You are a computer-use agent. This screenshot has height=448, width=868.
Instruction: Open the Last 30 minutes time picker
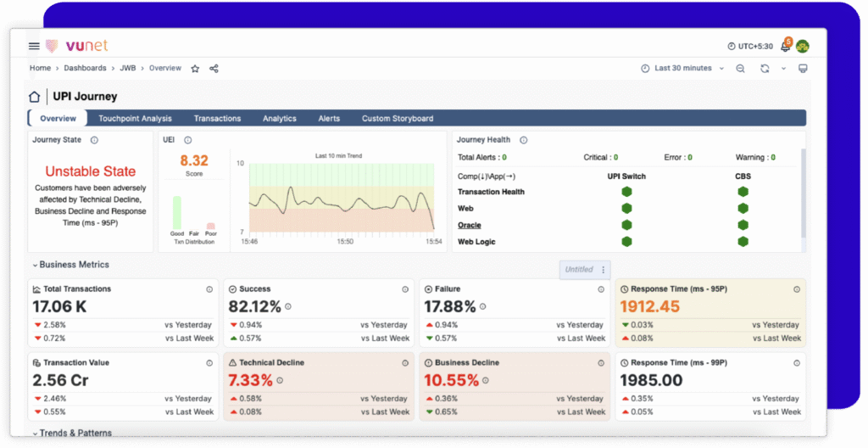coord(682,69)
